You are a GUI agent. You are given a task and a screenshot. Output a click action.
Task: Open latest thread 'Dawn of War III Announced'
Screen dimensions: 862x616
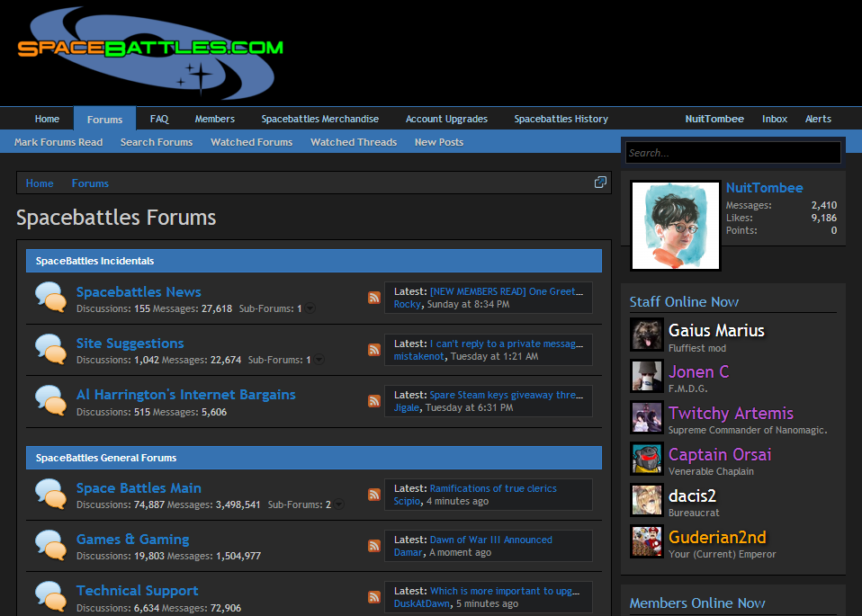491,540
